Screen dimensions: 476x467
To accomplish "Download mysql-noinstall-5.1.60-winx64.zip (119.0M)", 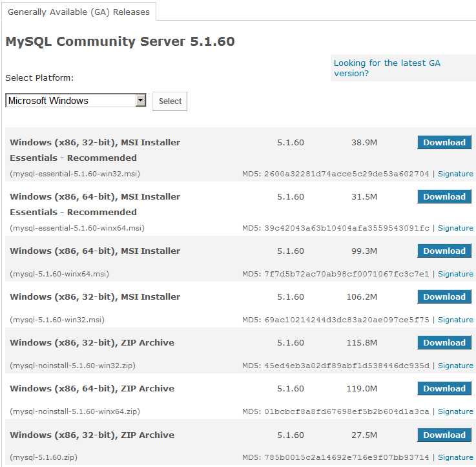I will pos(444,388).
